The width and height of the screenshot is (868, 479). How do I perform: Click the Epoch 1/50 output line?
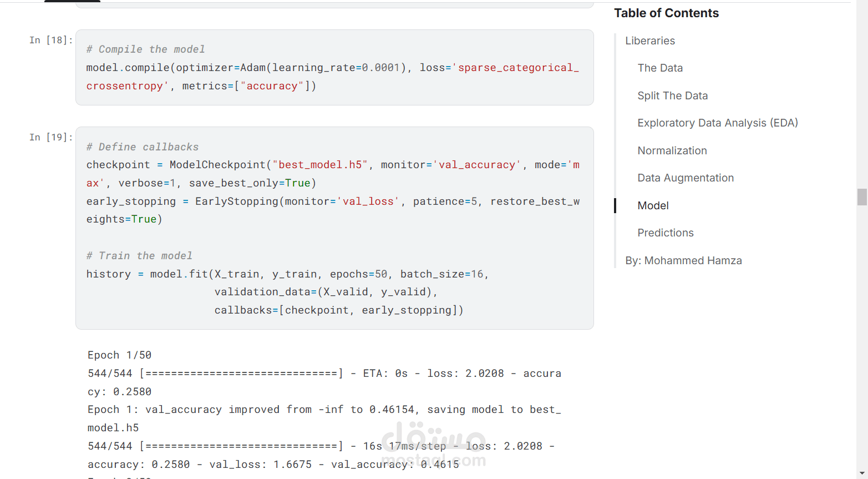coord(119,355)
